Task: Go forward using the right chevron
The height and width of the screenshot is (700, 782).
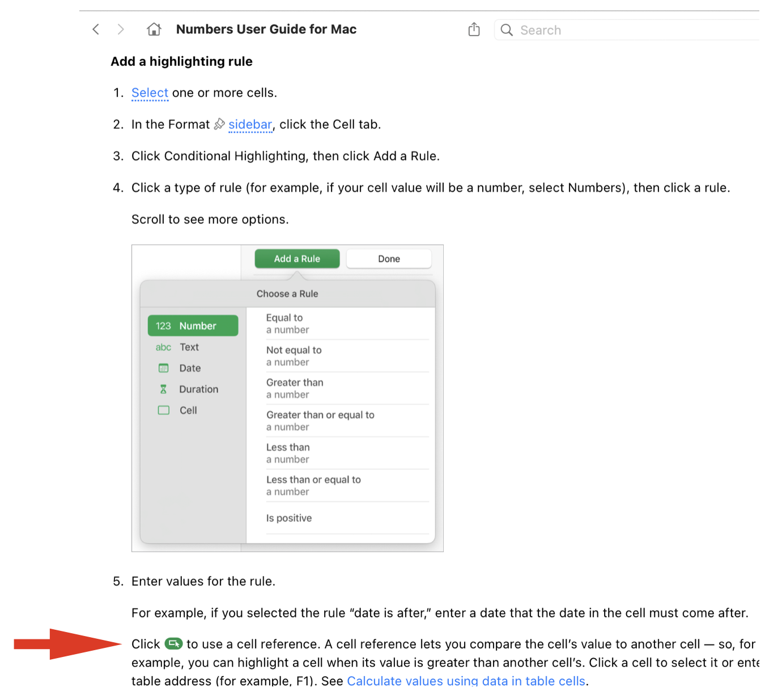Action: tap(121, 29)
